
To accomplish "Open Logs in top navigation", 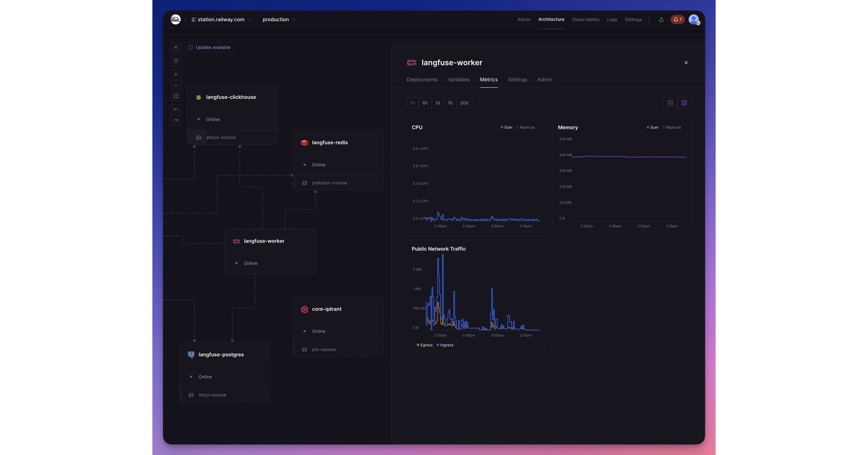I will pyautogui.click(x=612, y=20).
